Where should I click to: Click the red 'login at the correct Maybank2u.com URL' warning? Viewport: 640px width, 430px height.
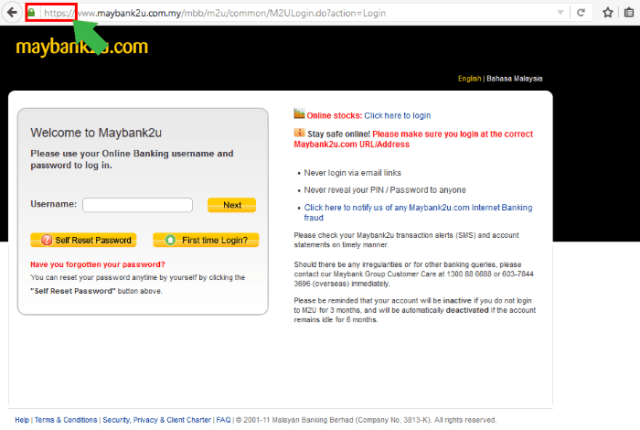(x=413, y=139)
